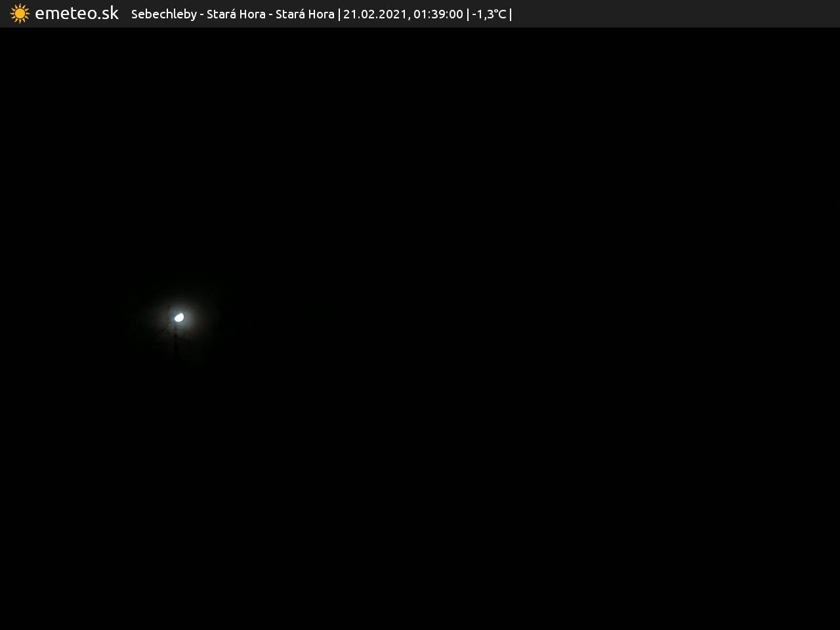Click the timestamp 01:39:00
840x630 pixels.
[438, 14]
